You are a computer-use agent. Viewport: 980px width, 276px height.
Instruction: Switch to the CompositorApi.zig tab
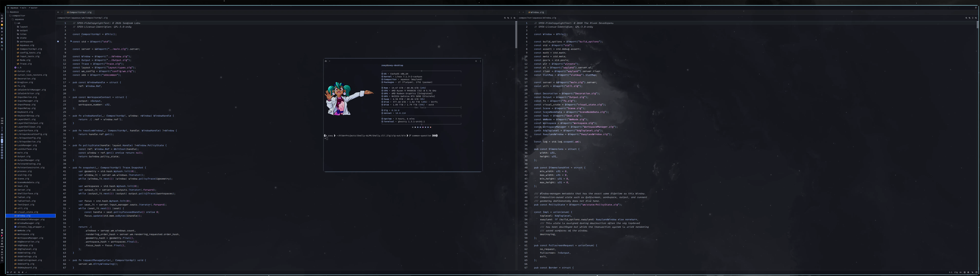point(79,12)
